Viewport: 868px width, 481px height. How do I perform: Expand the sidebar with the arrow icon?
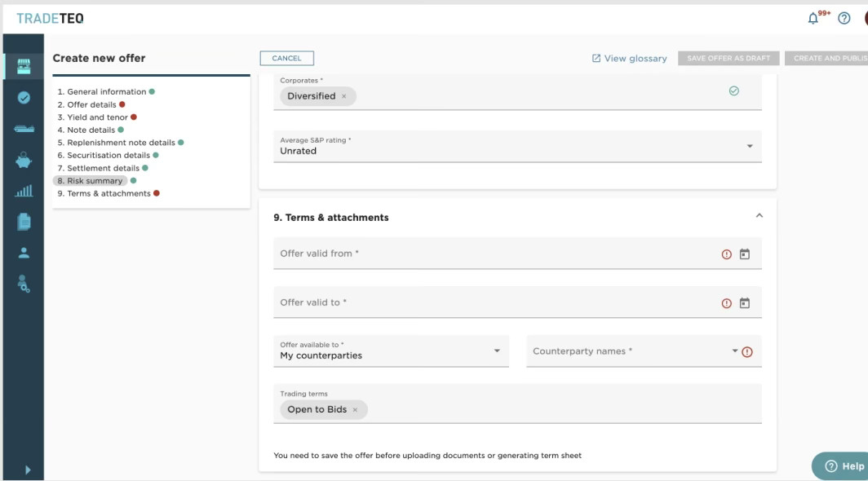pyautogui.click(x=28, y=470)
